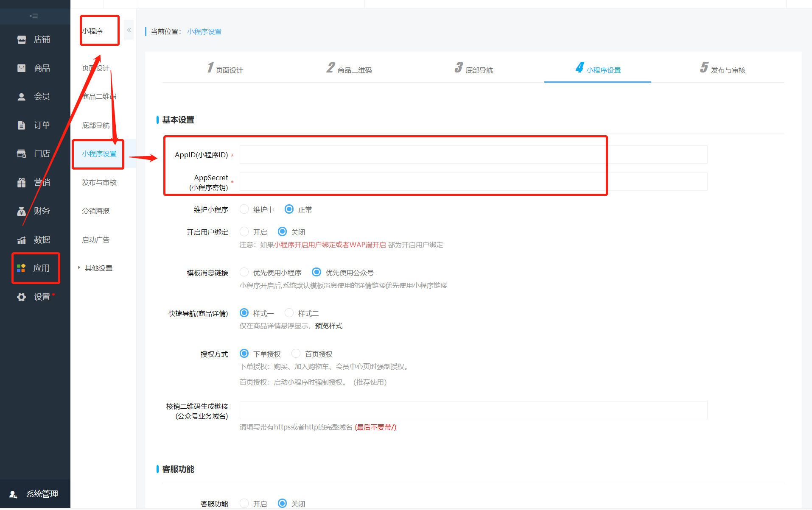Switch to step 2 商品二维码 tab
This screenshot has height=510, width=812.
pos(349,68)
